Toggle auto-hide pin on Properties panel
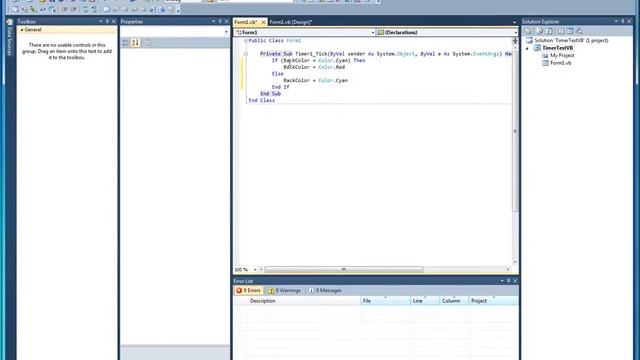The width and height of the screenshot is (640, 360). (x=220, y=21)
